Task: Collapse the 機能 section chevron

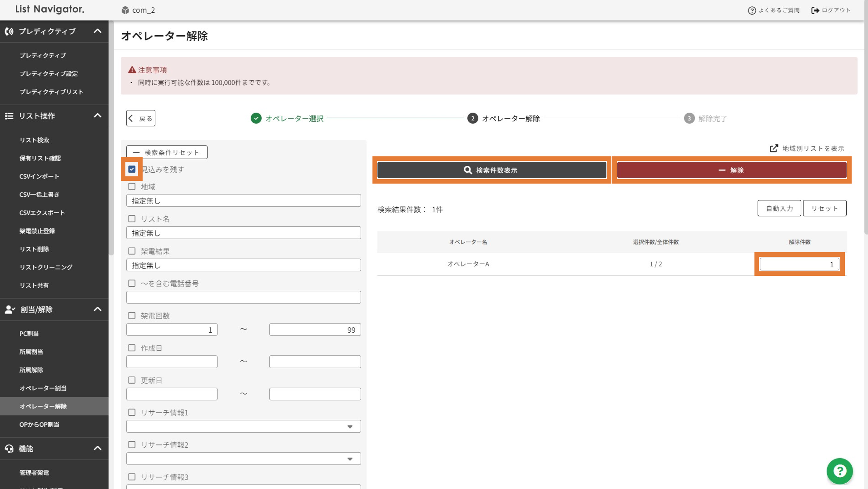Action: click(x=97, y=449)
